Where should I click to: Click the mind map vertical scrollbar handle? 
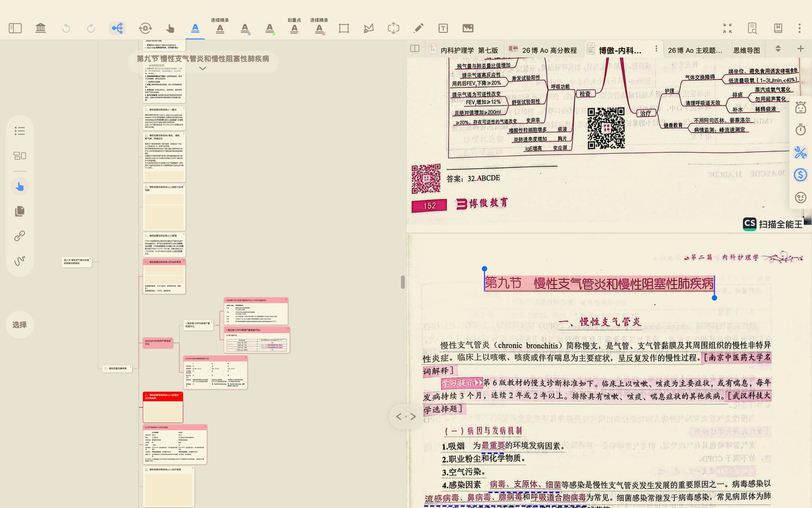coord(403,282)
